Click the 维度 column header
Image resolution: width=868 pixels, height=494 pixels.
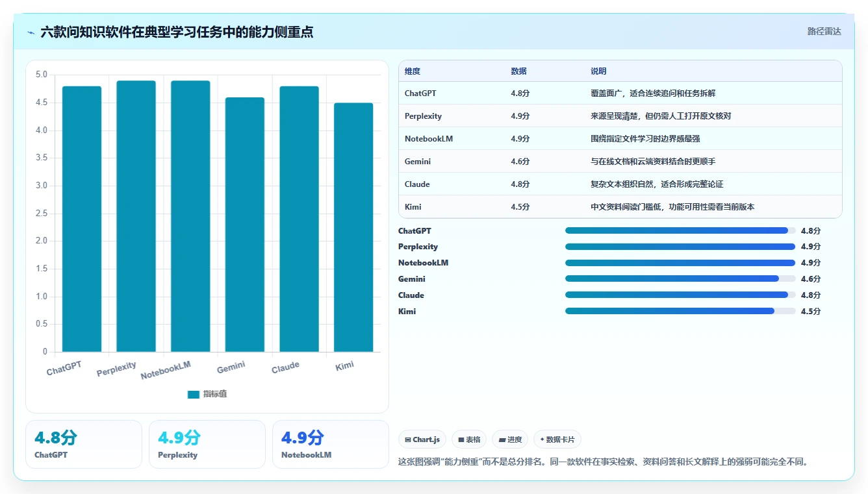(x=413, y=71)
